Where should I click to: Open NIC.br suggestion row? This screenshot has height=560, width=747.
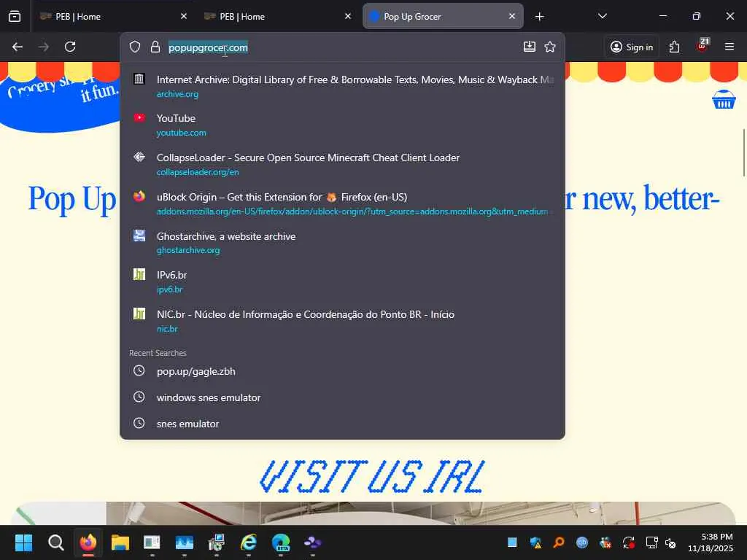[343, 322]
